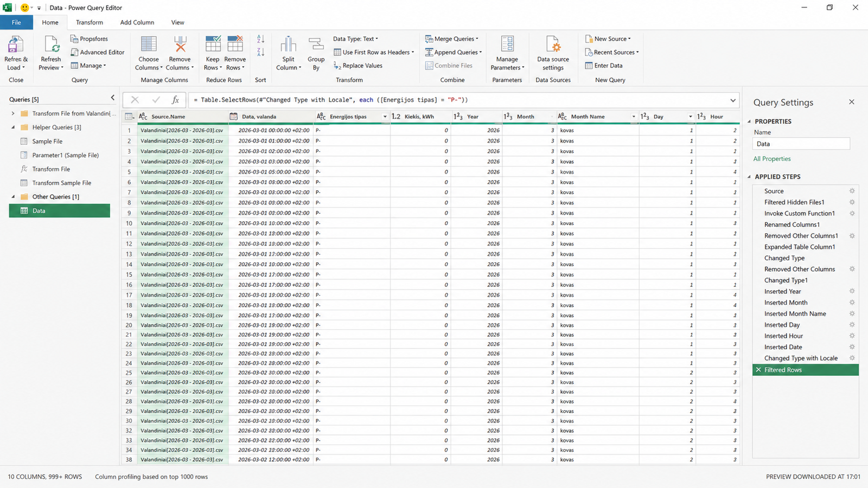Click the Group By icon

[x=316, y=44]
